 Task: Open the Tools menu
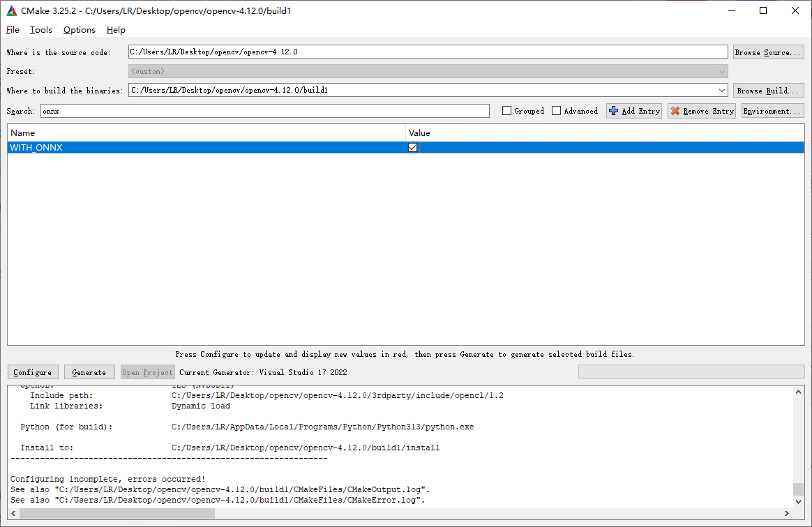41,29
